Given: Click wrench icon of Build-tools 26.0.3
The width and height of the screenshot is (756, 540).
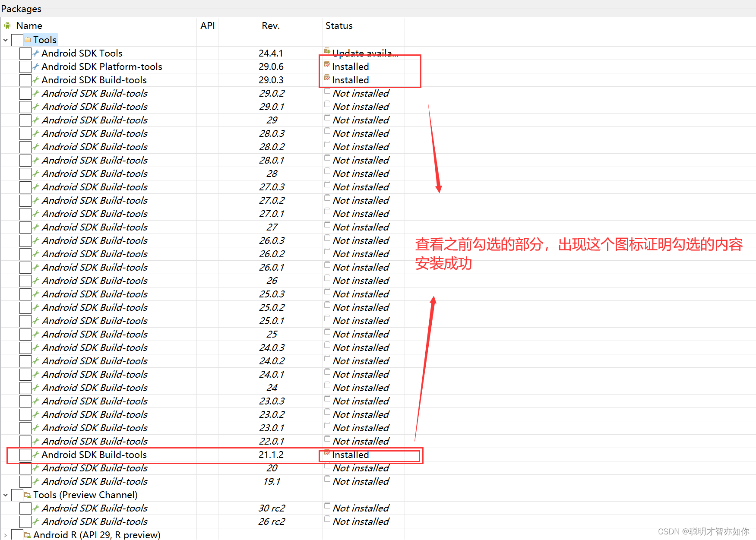Looking at the screenshot, I should (x=36, y=240).
